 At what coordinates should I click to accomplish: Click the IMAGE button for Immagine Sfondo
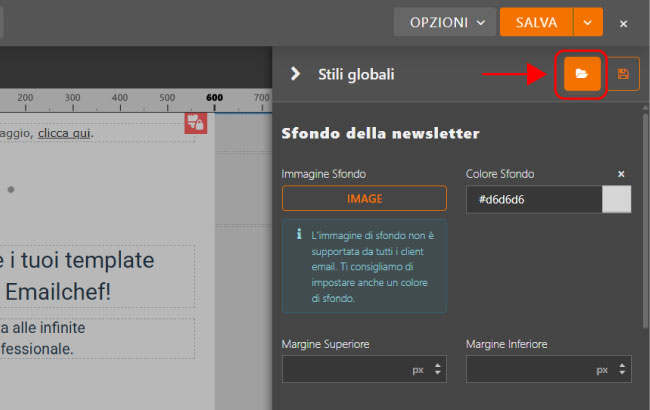364,199
